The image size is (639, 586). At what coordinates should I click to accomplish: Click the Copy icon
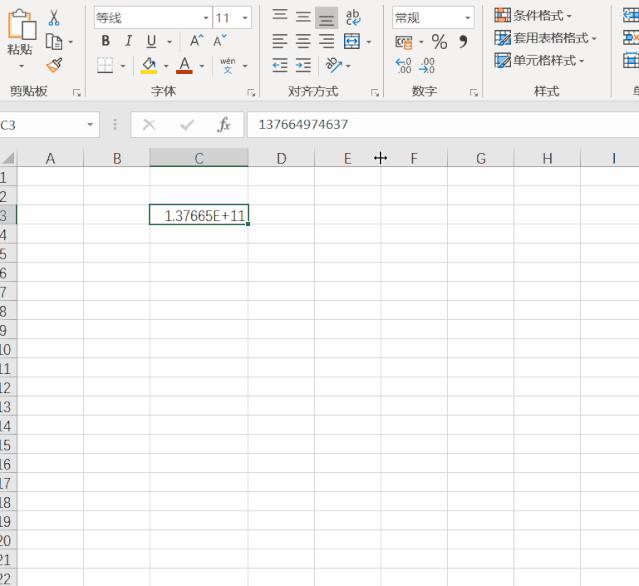click(54, 42)
